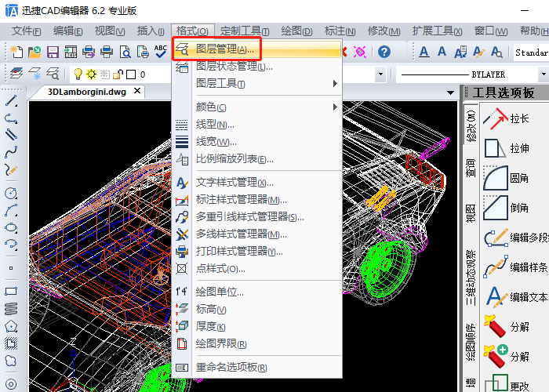Click the 编辑样条 tool
549x392 pixels.
click(x=514, y=267)
